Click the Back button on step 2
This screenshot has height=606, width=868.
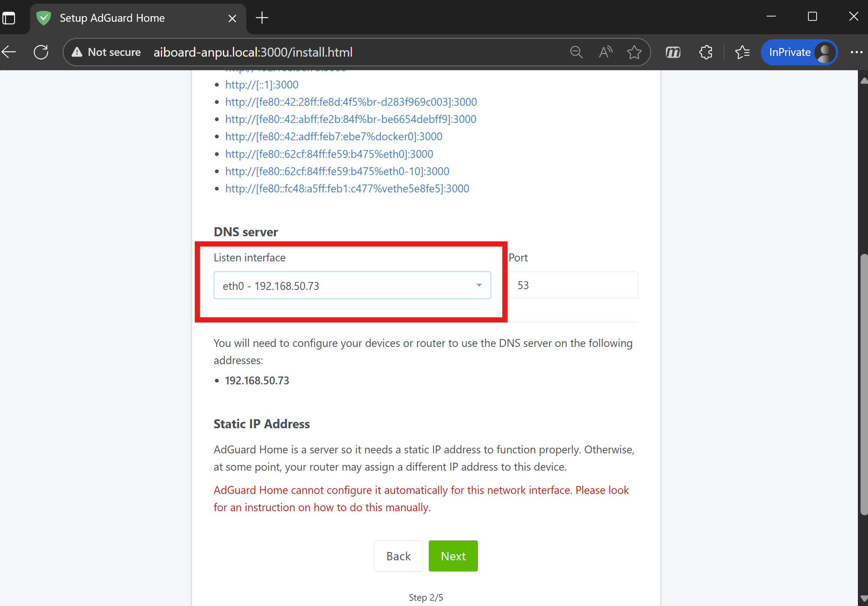398,556
